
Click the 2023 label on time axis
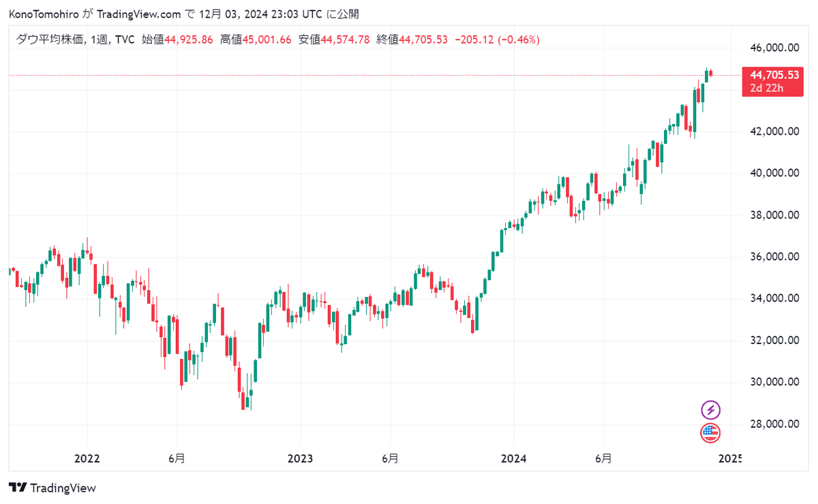click(x=300, y=458)
